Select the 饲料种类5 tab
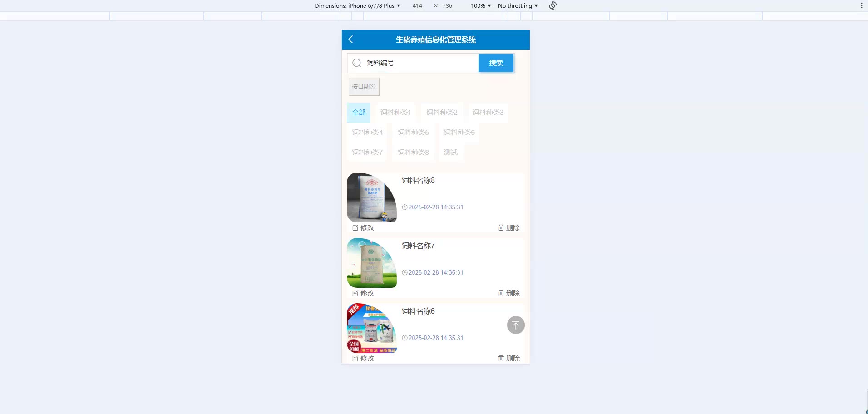The image size is (868, 414). point(413,133)
